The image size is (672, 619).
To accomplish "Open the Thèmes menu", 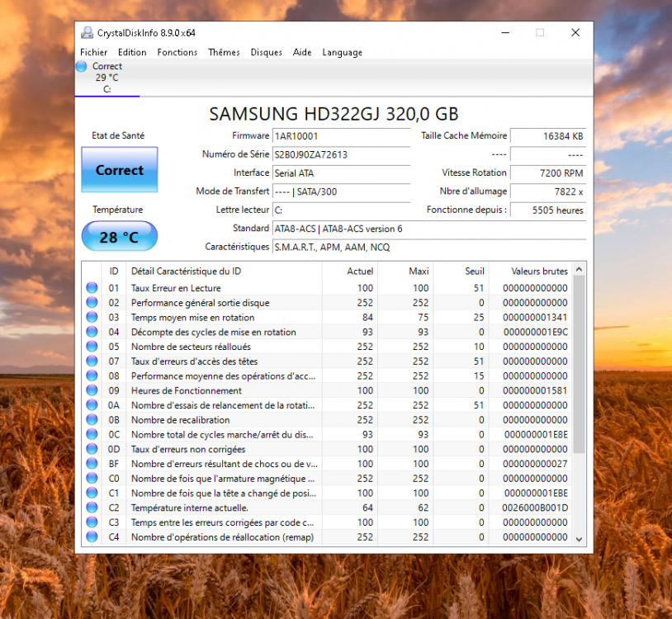I will 224,52.
